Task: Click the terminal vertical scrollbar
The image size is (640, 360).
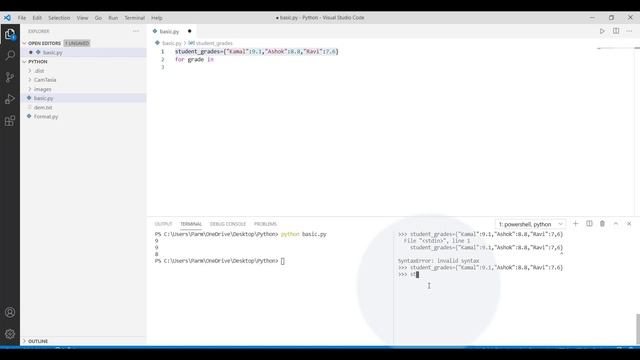Action: click(x=638, y=329)
